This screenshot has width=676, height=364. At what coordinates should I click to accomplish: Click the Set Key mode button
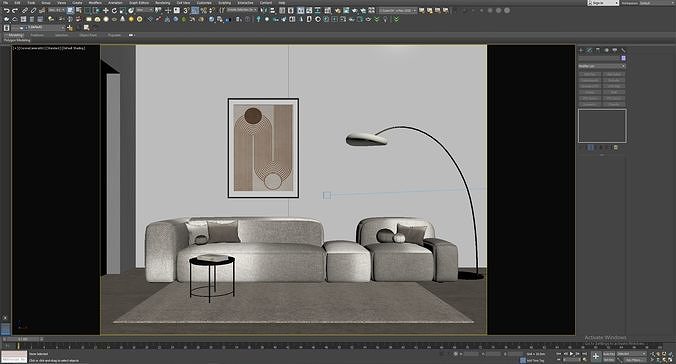pos(609,360)
